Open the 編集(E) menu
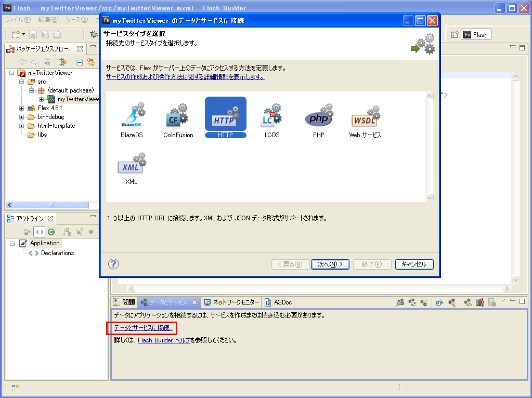The height and width of the screenshot is (398, 532). click(48, 20)
